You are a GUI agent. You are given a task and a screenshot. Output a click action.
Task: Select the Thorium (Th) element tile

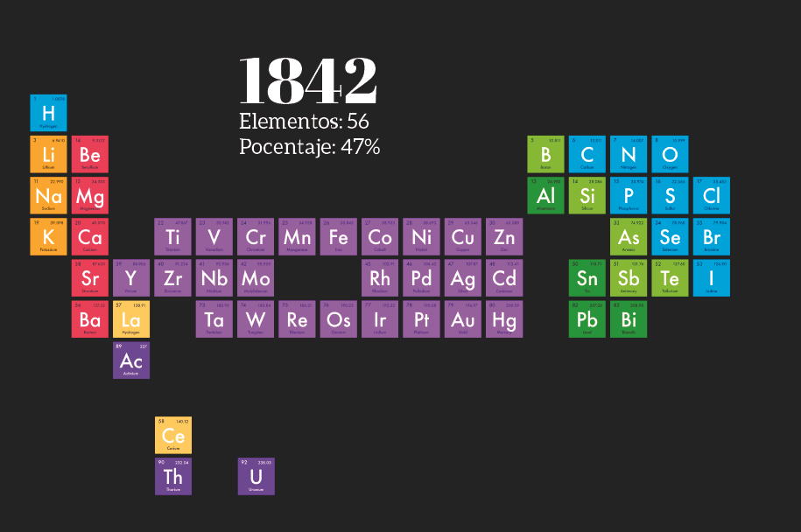pos(173,476)
